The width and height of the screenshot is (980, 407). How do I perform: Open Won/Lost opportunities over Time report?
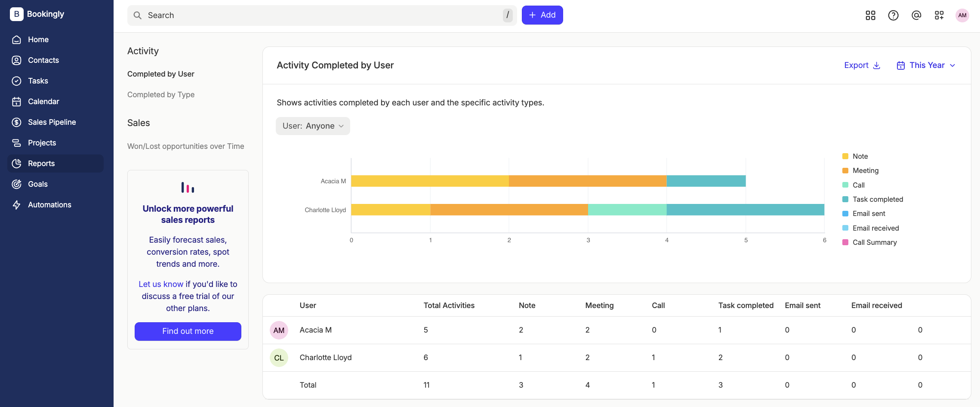tap(185, 146)
